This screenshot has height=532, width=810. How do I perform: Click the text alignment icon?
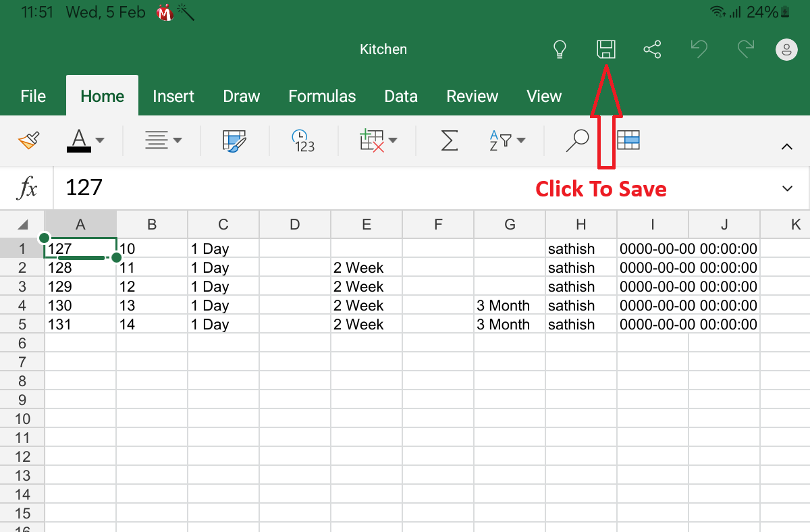point(157,140)
